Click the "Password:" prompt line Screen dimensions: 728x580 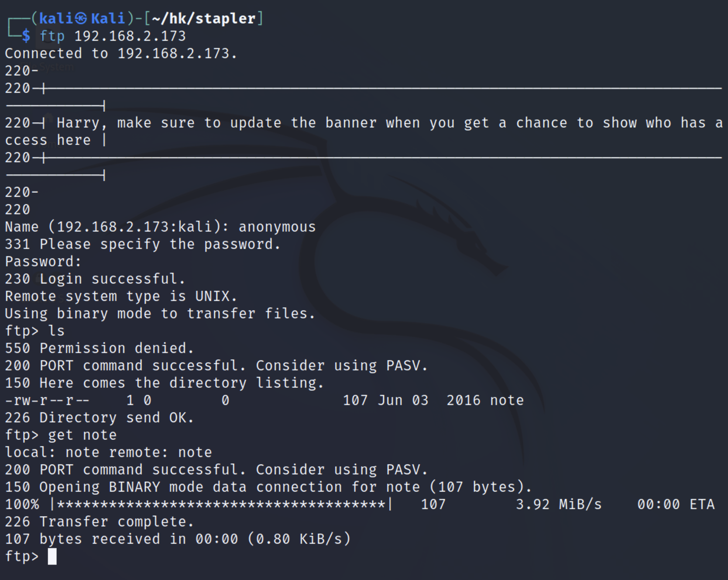[x=43, y=261]
